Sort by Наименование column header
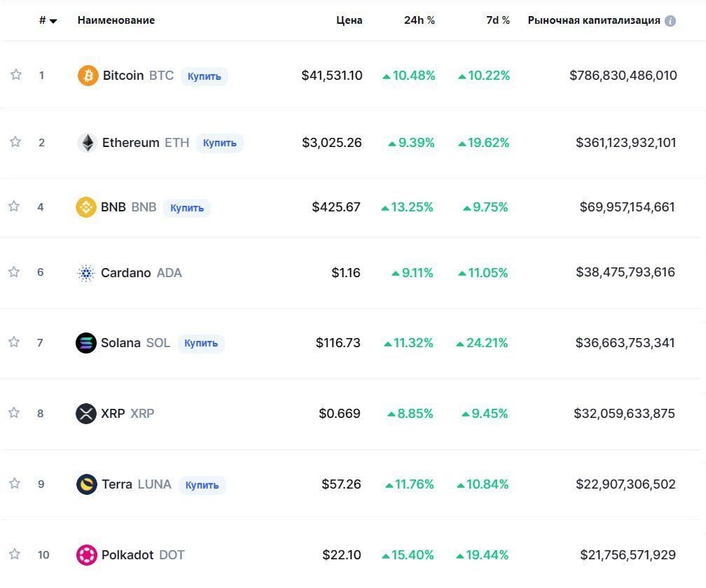706x588 pixels. [x=116, y=20]
